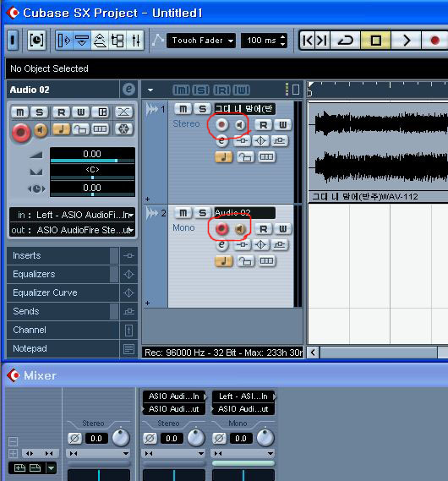Mute track 2 Audio 02

(183, 212)
